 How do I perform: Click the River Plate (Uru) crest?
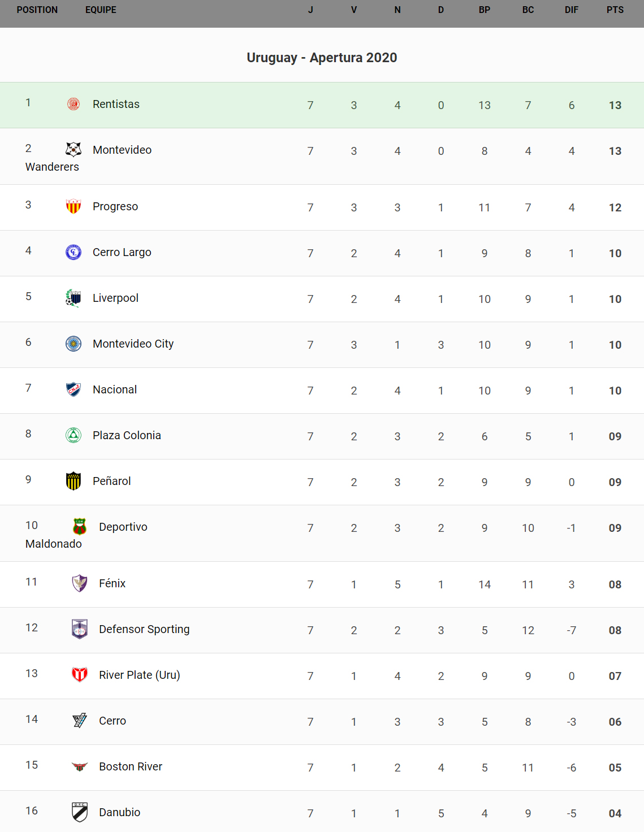coord(80,675)
